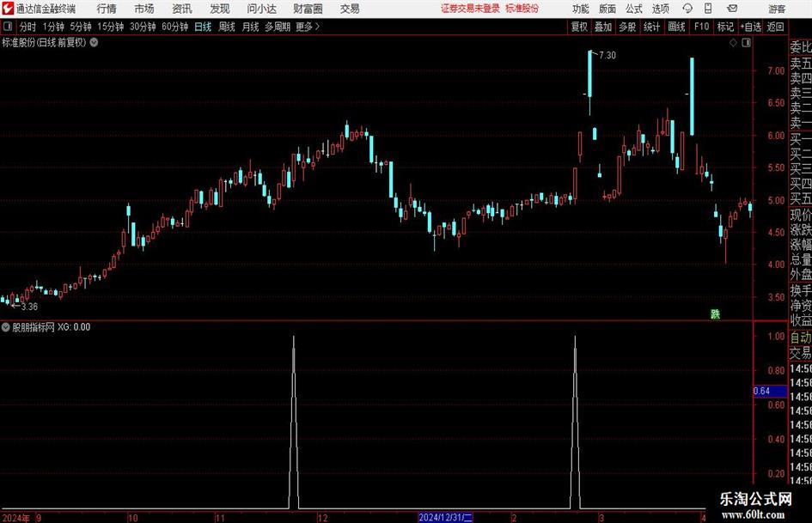Click the 画线 drawing button
This screenshot has width=812, height=523.
[x=677, y=27]
